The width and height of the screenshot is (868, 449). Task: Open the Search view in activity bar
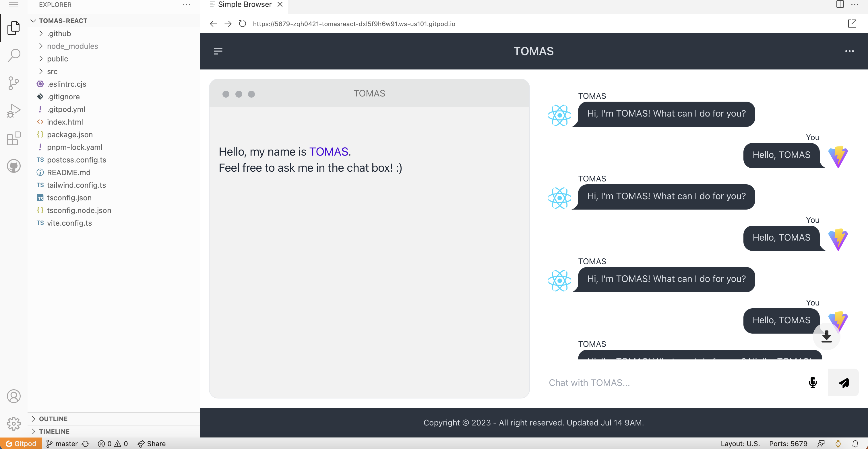[x=14, y=55]
